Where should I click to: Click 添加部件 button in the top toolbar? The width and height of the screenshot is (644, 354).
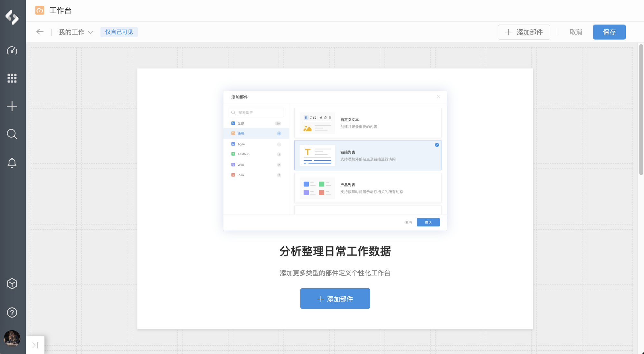(524, 32)
